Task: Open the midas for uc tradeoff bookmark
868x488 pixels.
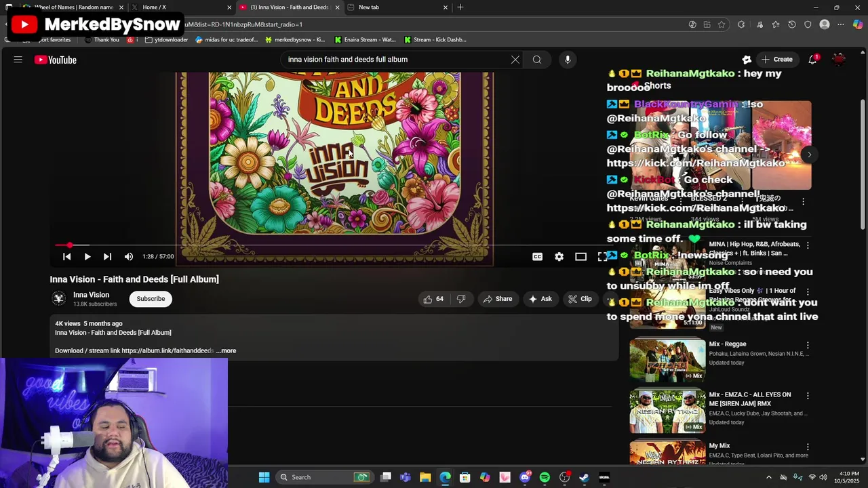Action: [226, 40]
